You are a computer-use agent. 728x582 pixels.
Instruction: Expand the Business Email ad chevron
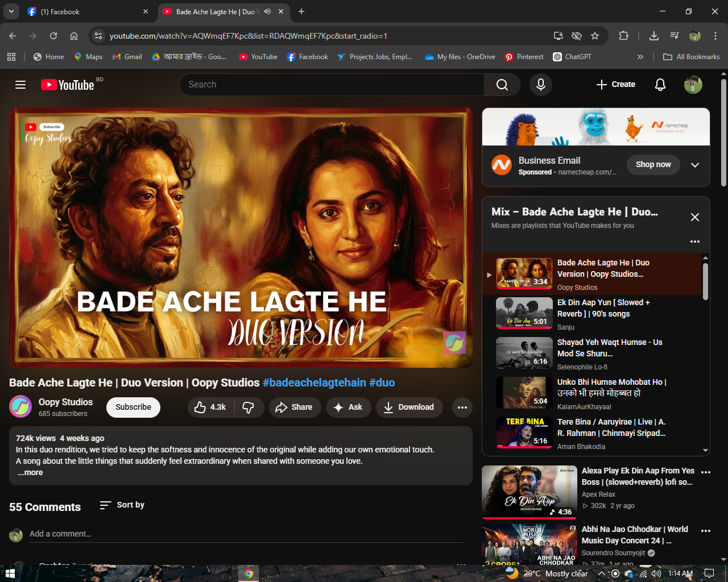click(694, 165)
